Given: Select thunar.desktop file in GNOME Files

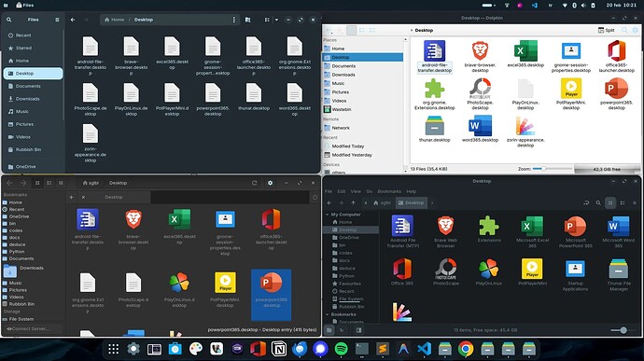Looking at the screenshot, I should [254, 97].
